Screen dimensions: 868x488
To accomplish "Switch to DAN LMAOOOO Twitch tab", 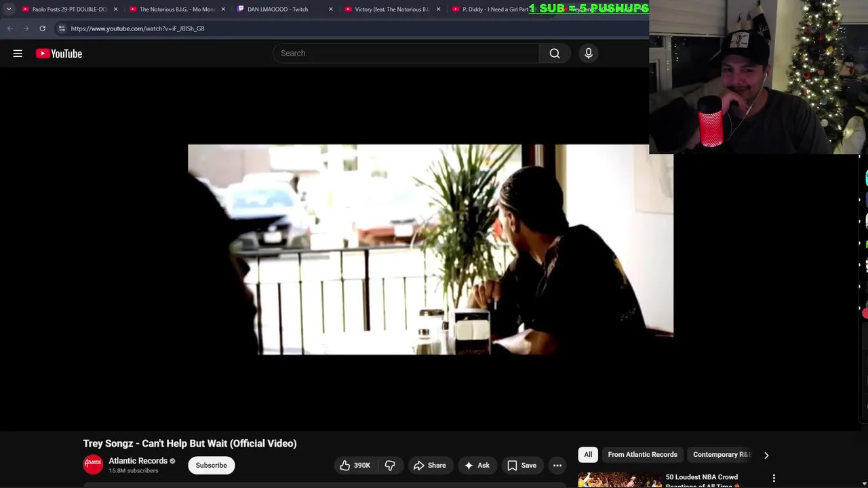I will [285, 9].
